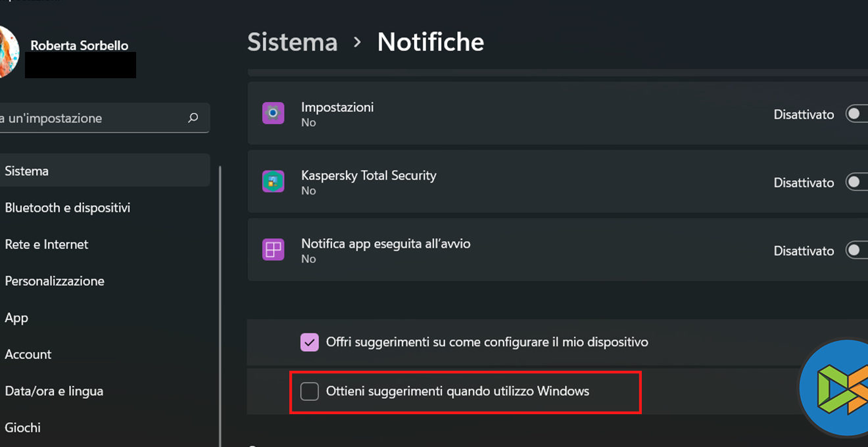Open Bluetooth e dispositivi in sidebar
The height and width of the screenshot is (447, 868).
pos(67,208)
